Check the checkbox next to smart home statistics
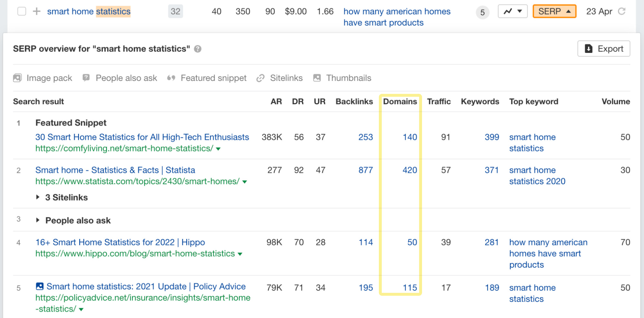Viewport: 644px width, 318px height. (x=21, y=11)
